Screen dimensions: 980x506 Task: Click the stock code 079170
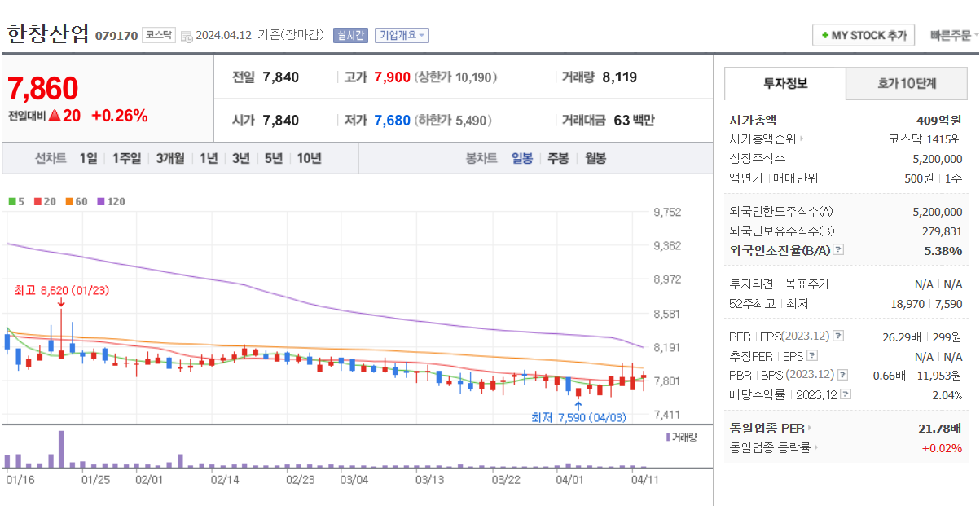coord(116,36)
